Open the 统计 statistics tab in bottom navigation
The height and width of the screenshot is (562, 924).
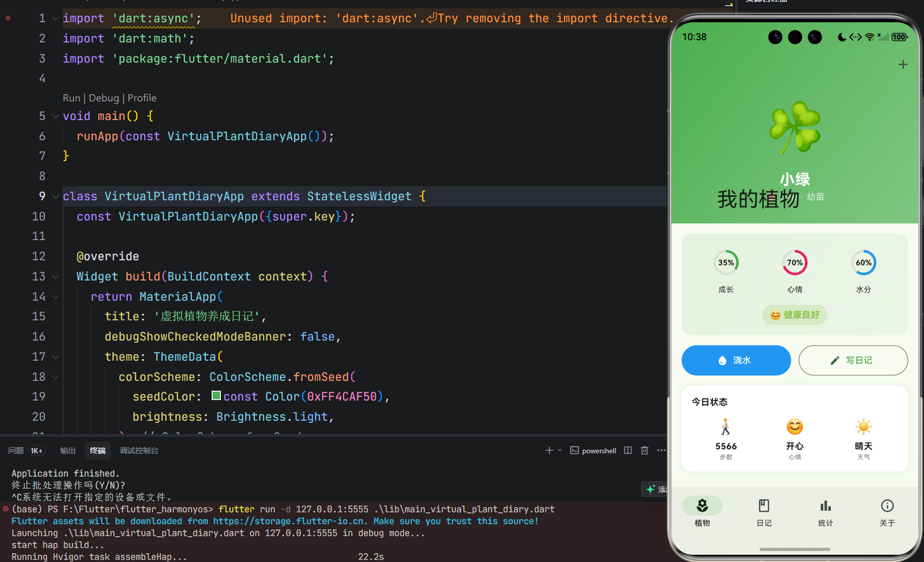pyautogui.click(x=826, y=512)
